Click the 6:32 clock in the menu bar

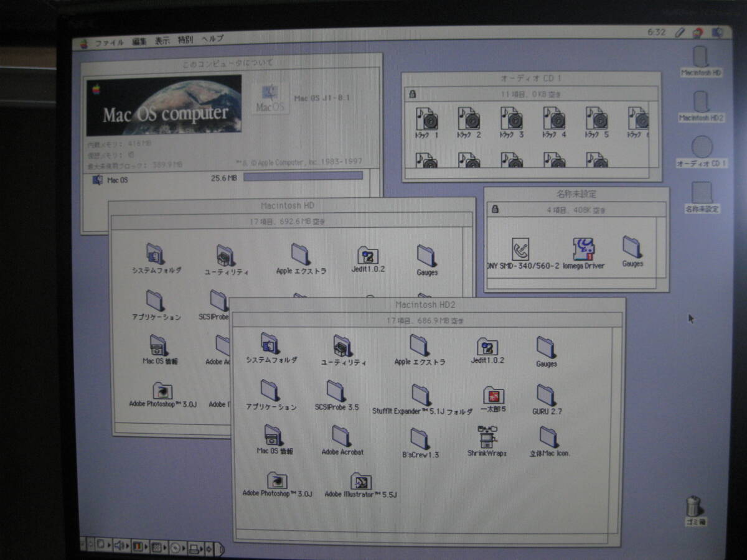[x=656, y=32]
